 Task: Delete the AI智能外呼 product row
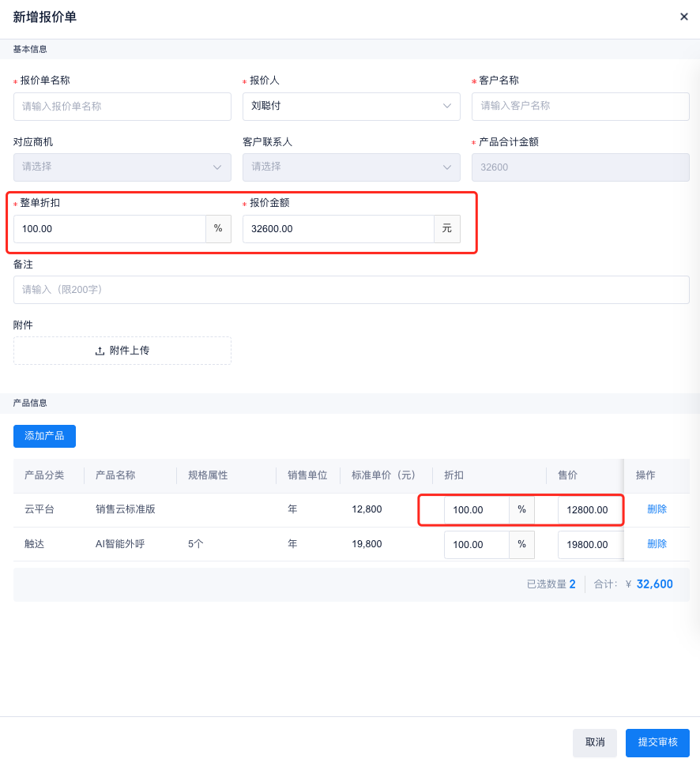point(657,544)
